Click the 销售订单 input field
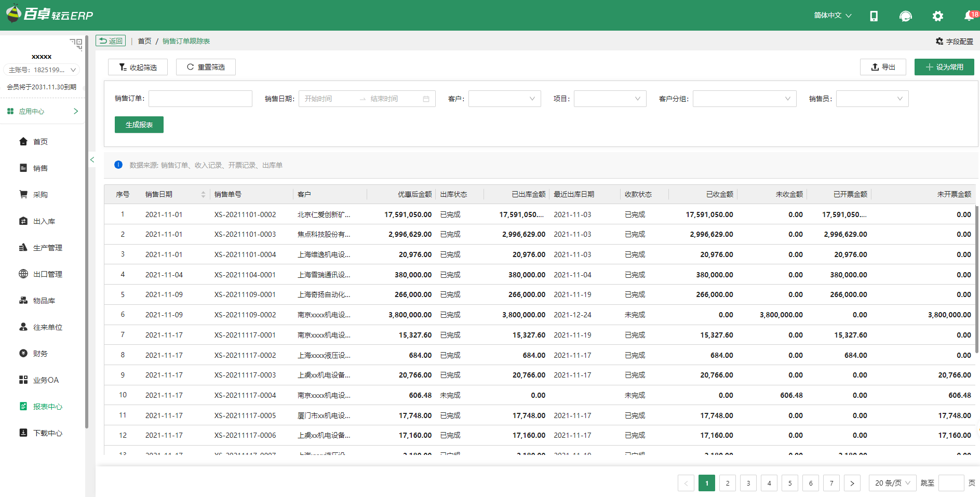Viewport: 980px width, 497px height. pyautogui.click(x=200, y=99)
